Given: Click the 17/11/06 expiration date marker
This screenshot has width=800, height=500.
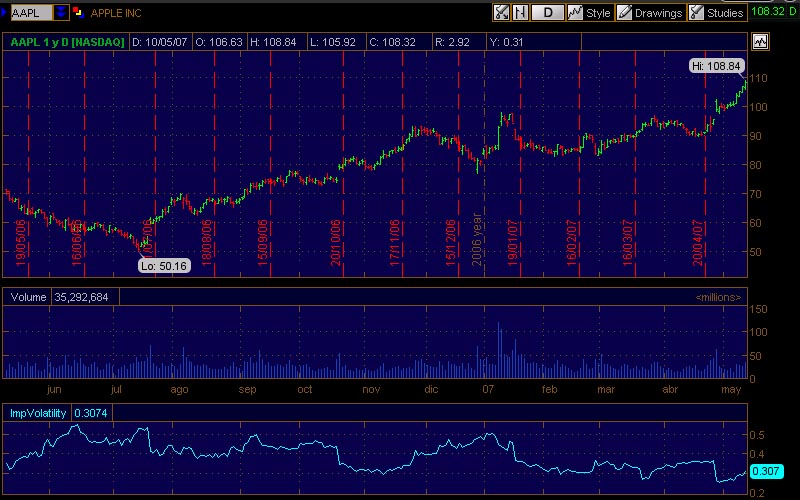Looking at the screenshot, I should [x=394, y=242].
